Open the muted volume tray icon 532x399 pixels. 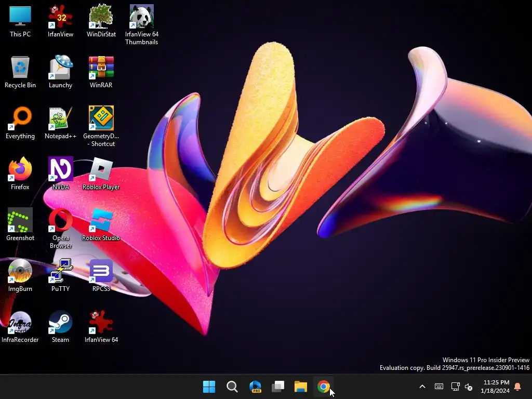(469, 387)
